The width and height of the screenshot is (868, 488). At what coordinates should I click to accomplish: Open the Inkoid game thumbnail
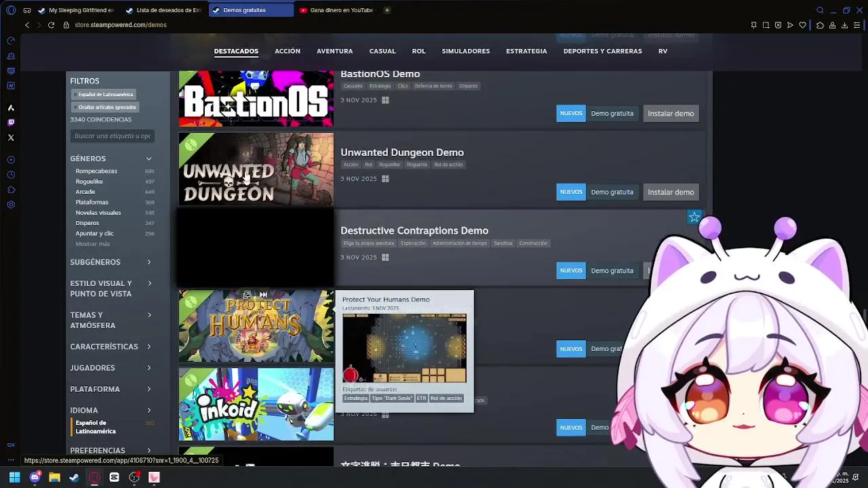pyautogui.click(x=256, y=405)
